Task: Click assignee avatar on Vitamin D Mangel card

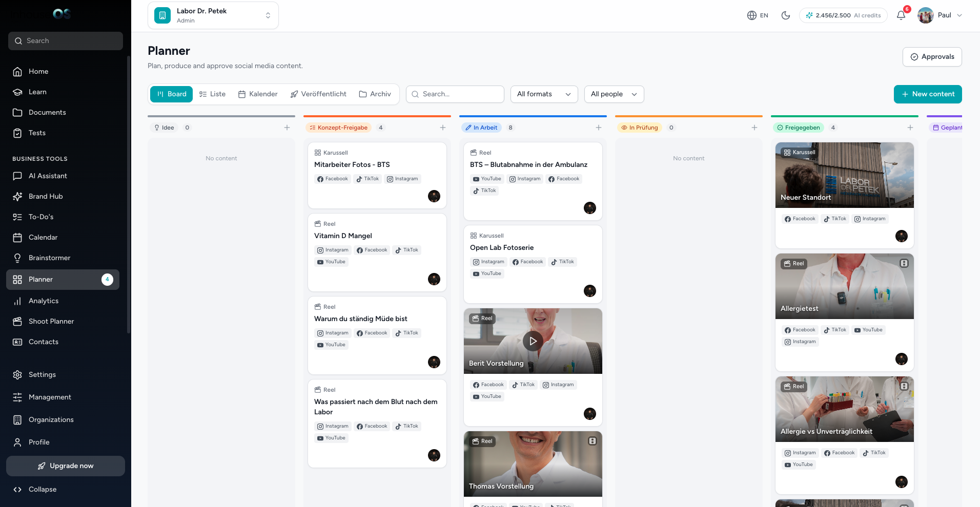Action: coord(434,279)
